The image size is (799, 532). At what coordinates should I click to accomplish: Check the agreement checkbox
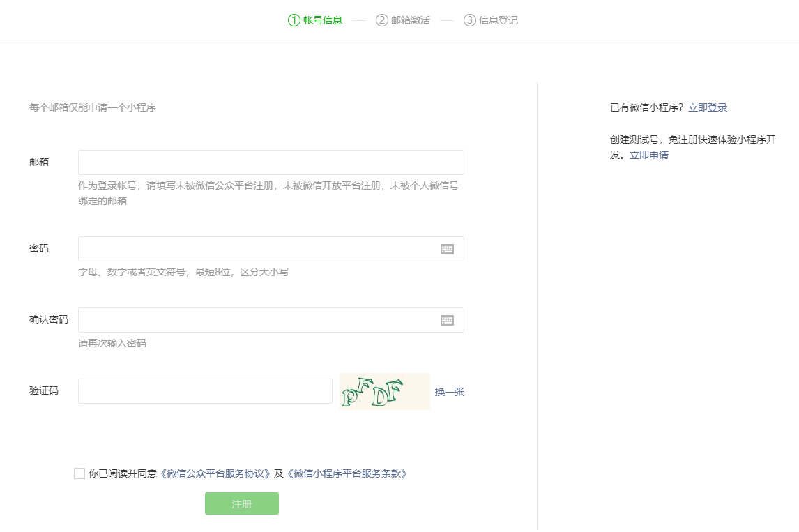(x=79, y=473)
